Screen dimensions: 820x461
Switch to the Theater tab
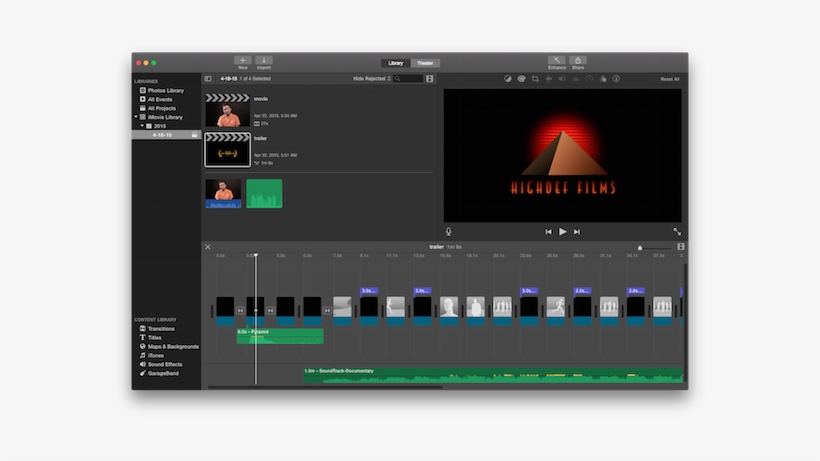(x=425, y=63)
